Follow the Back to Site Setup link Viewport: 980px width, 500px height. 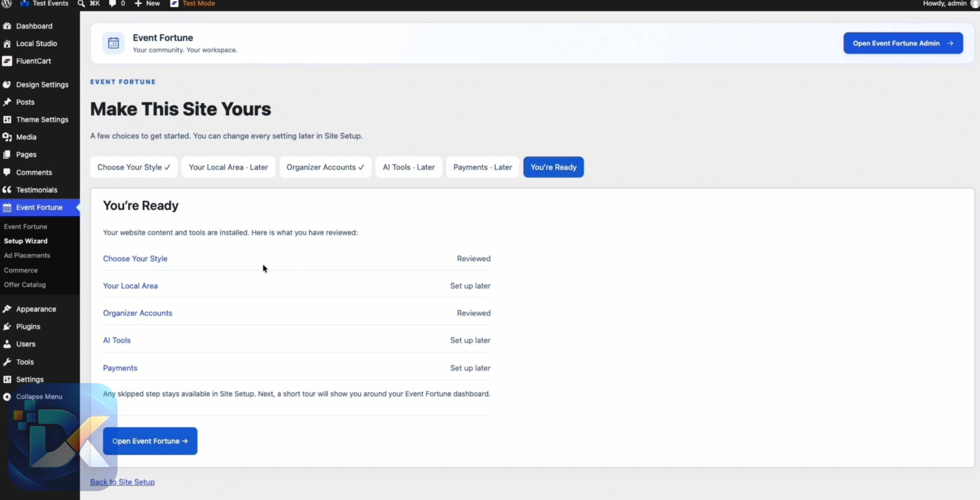tap(122, 482)
